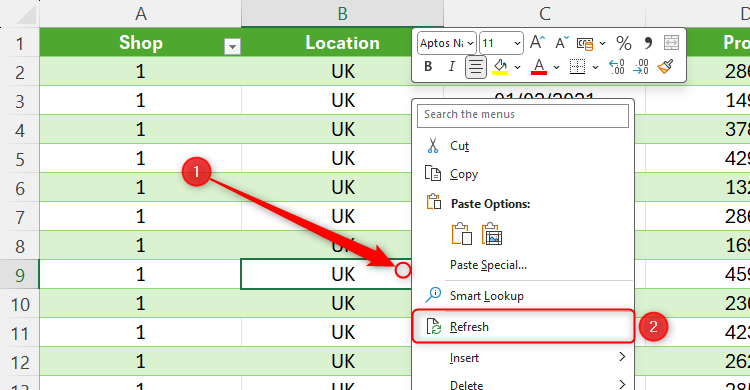Viewport: 750px width, 390px height.
Task: Open Paste Special from context menu
Action: coord(523,265)
